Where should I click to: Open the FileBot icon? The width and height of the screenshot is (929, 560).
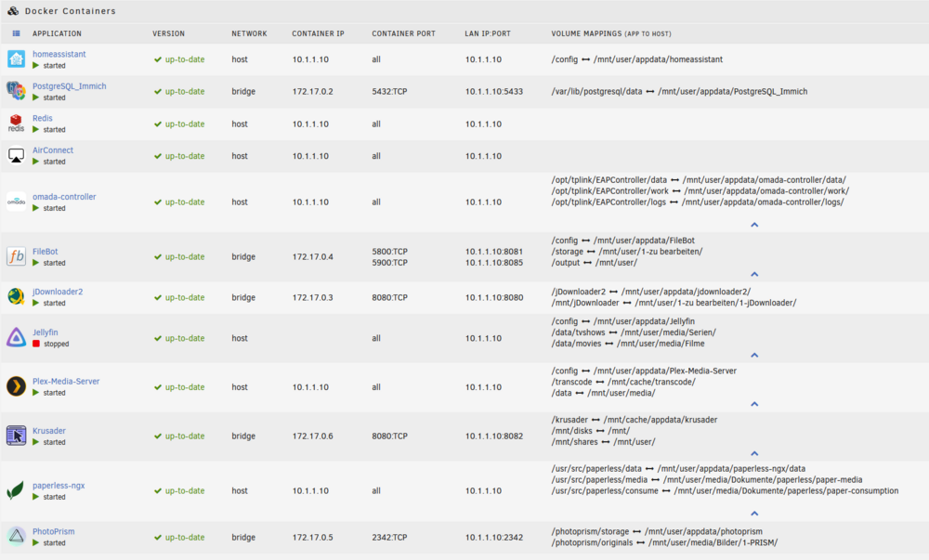point(16,256)
